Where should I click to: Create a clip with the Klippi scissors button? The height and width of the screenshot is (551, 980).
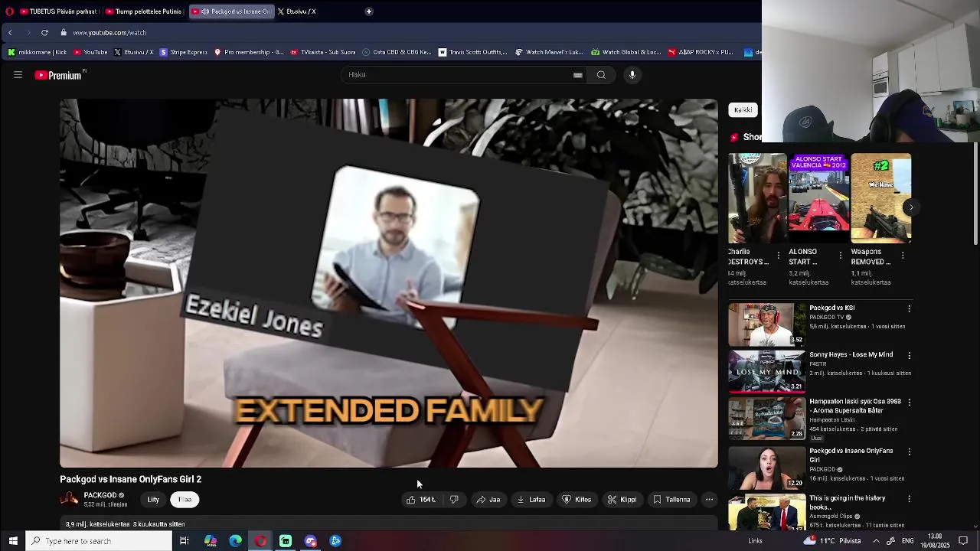click(x=622, y=500)
